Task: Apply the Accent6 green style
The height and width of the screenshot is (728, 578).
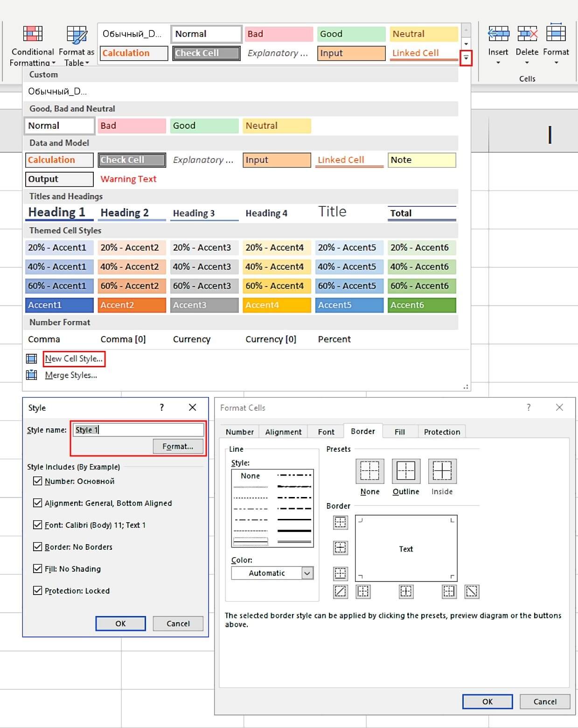Action: [x=422, y=305]
